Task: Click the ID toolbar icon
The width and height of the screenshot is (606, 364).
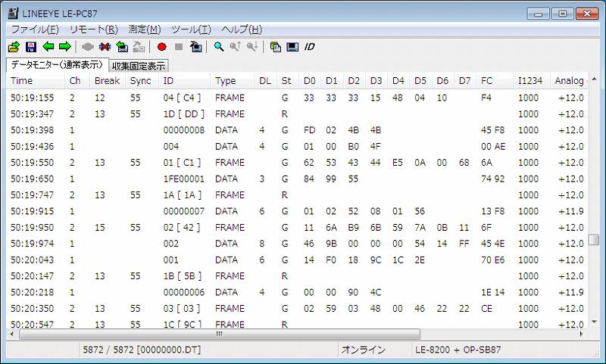Action: click(x=309, y=47)
